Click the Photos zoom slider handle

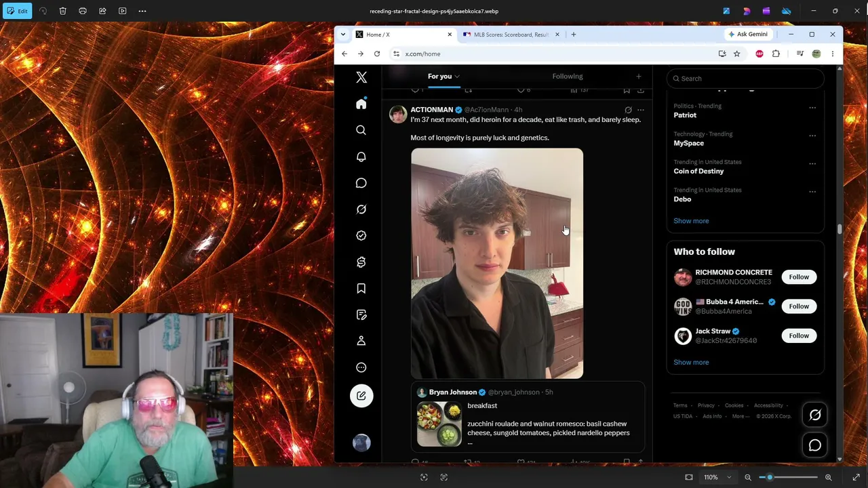(x=770, y=477)
